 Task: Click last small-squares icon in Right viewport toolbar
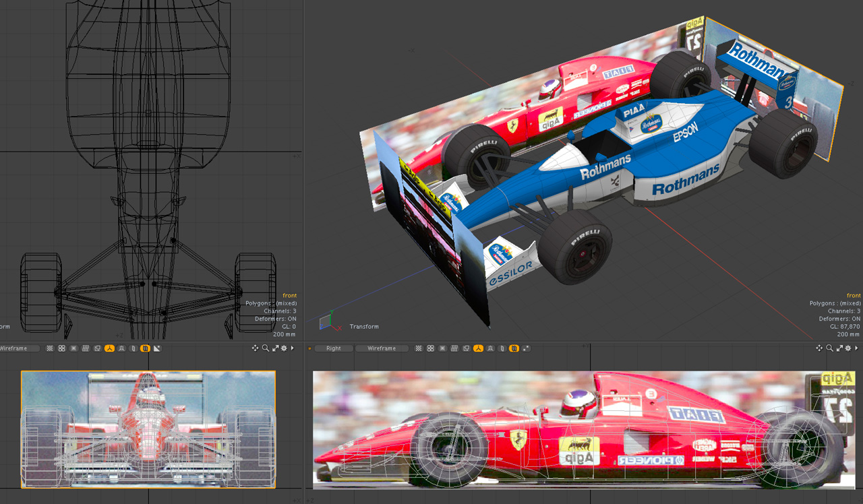[526, 348]
